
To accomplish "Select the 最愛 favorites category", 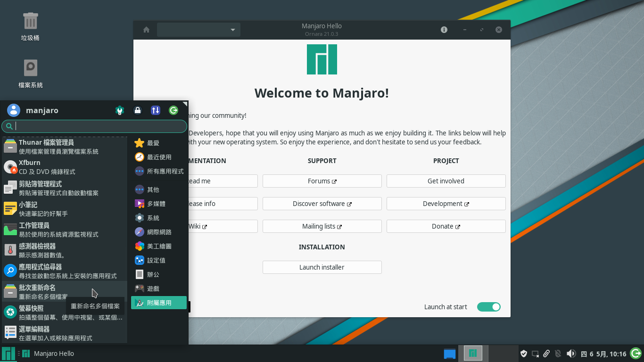I will pyautogui.click(x=159, y=143).
